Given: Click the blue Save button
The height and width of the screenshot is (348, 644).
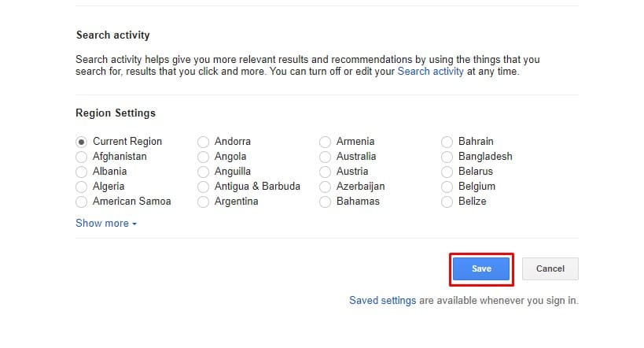Looking at the screenshot, I should pos(481,269).
